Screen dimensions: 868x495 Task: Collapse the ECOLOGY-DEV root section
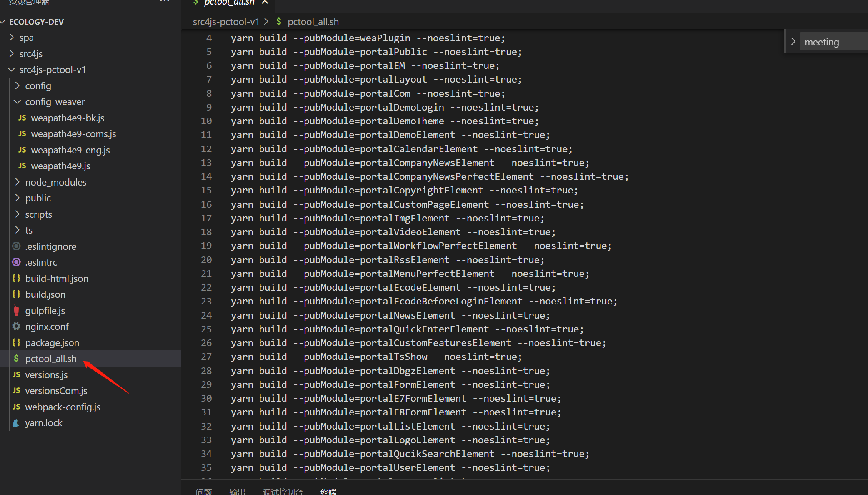click(3, 22)
